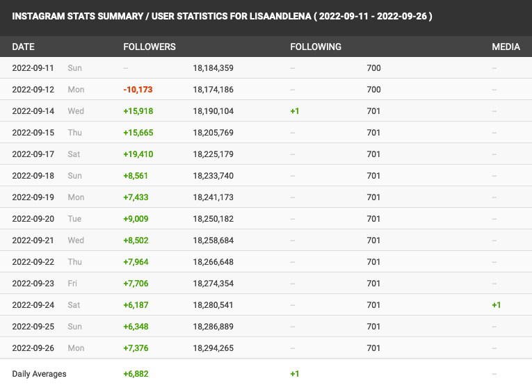Image resolution: width=532 pixels, height=392 pixels.
Task: Click the follower total 18,174,186
Action: [213, 90]
